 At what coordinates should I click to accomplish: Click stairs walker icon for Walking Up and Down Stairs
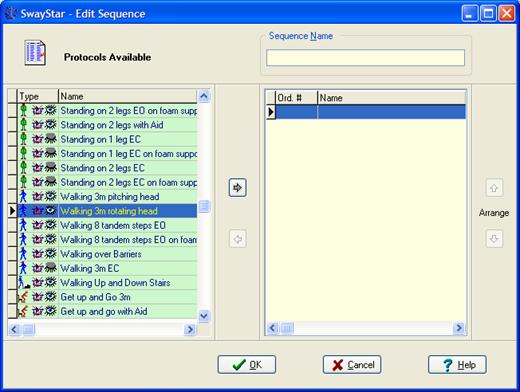tap(24, 282)
